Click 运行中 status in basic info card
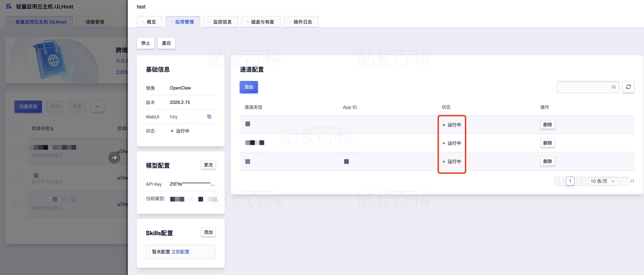The width and height of the screenshot is (644, 275). tap(182, 131)
